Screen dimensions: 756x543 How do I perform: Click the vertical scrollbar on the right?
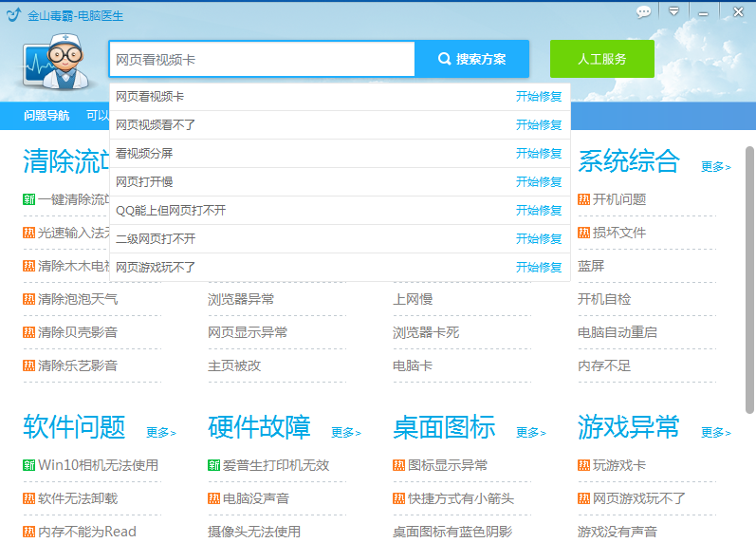click(x=749, y=280)
